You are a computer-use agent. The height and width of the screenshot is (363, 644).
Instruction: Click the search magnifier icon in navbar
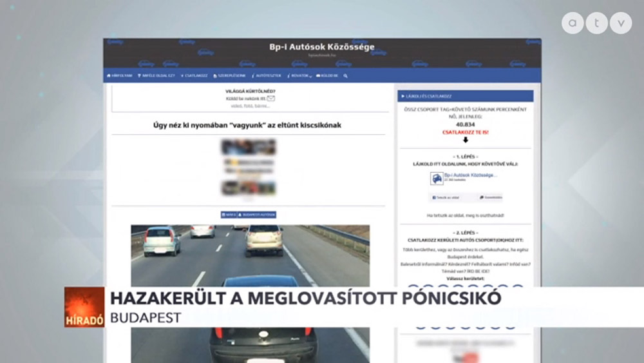coord(345,75)
